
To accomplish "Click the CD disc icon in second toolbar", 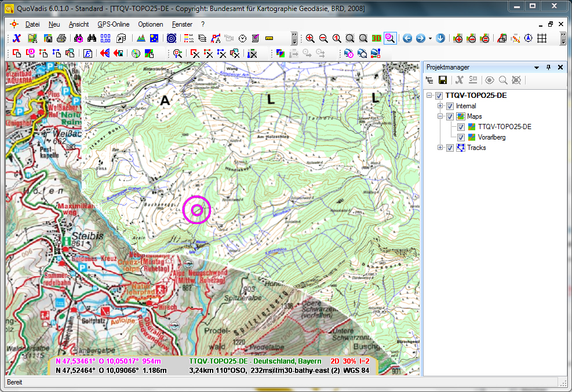I will click(136, 53).
